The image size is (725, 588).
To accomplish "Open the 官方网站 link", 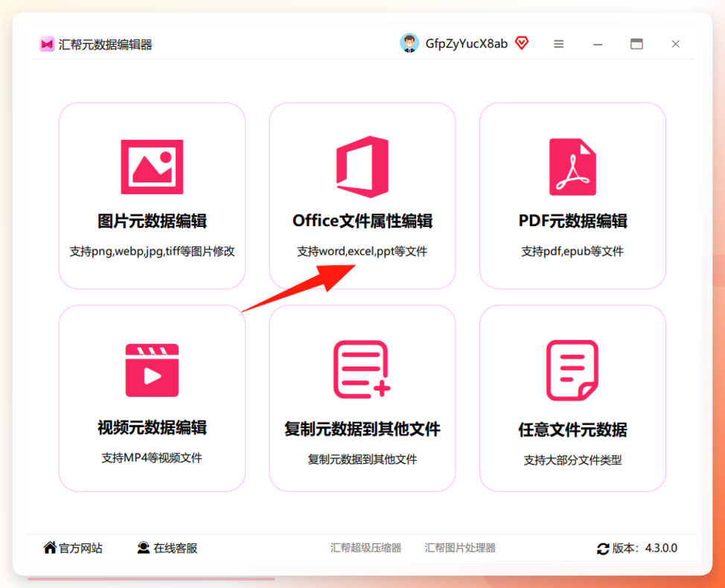I will point(80,549).
